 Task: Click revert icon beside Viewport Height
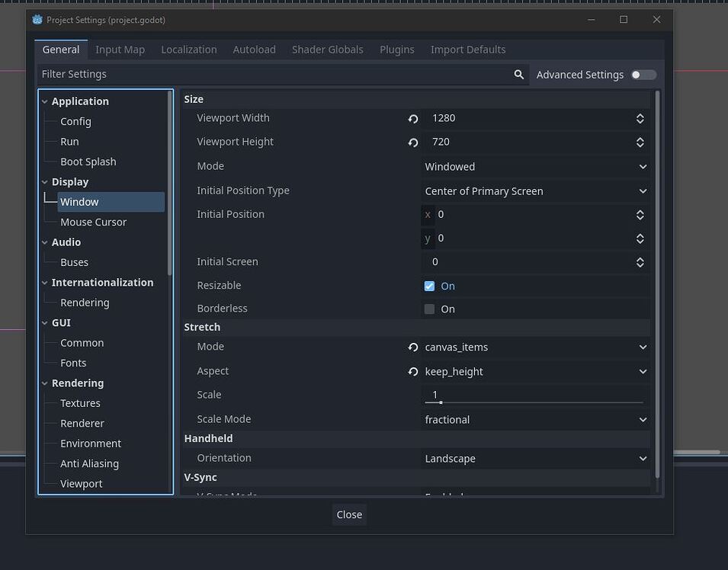413,142
